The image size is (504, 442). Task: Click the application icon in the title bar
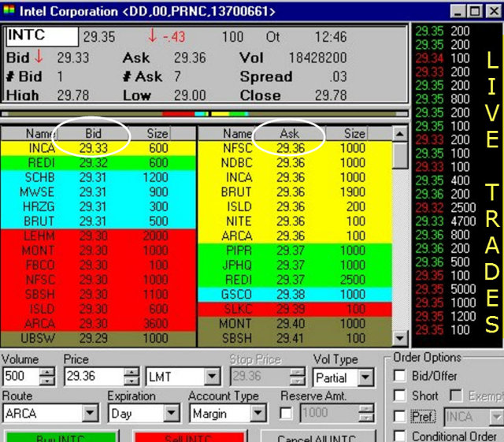click(x=9, y=10)
